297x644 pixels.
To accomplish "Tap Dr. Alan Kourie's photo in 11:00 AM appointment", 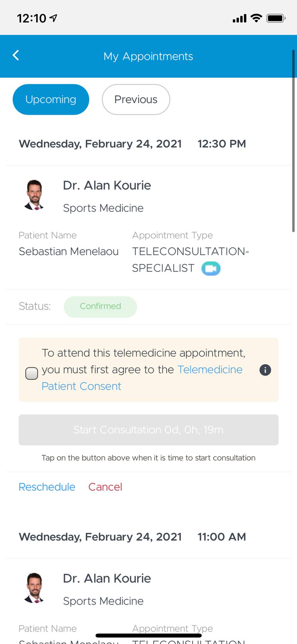I will tap(34, 588).
